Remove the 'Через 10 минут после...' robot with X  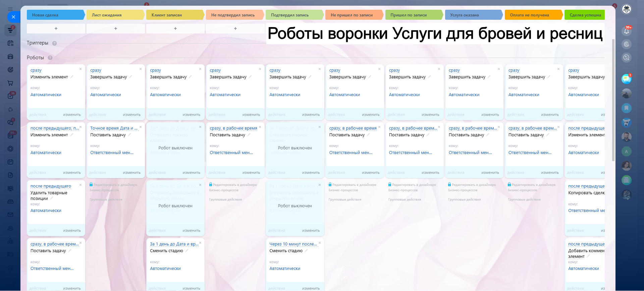tap(320, 243)
